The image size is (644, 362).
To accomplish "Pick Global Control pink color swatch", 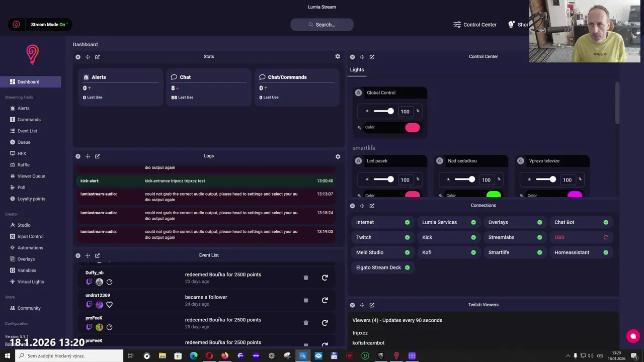I will click(412, 128).
